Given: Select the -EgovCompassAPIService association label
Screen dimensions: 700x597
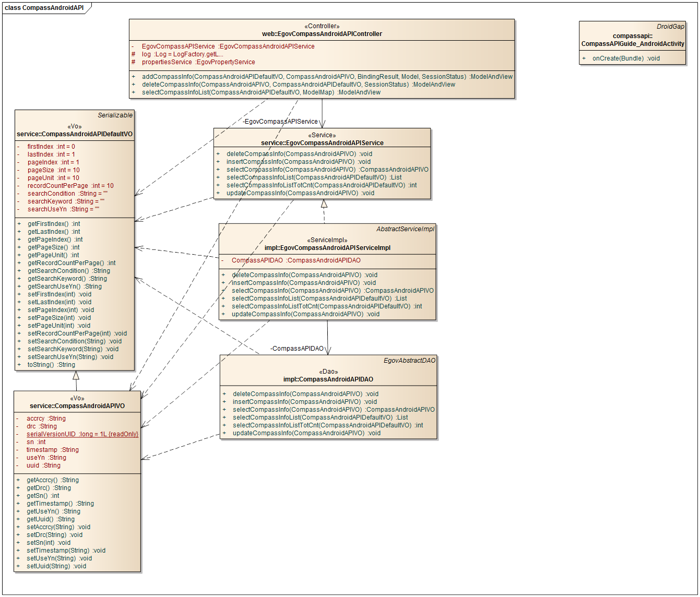Looking at the screenshot, I should (281, 122).
